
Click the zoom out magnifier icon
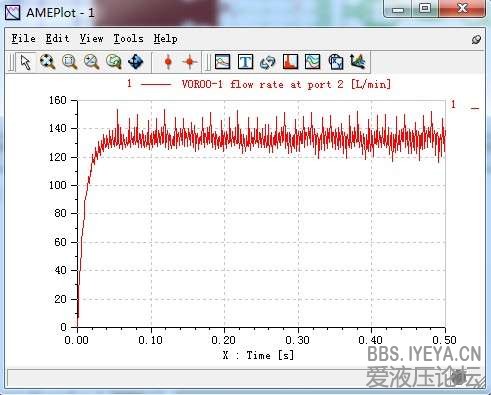click(91, 62)
